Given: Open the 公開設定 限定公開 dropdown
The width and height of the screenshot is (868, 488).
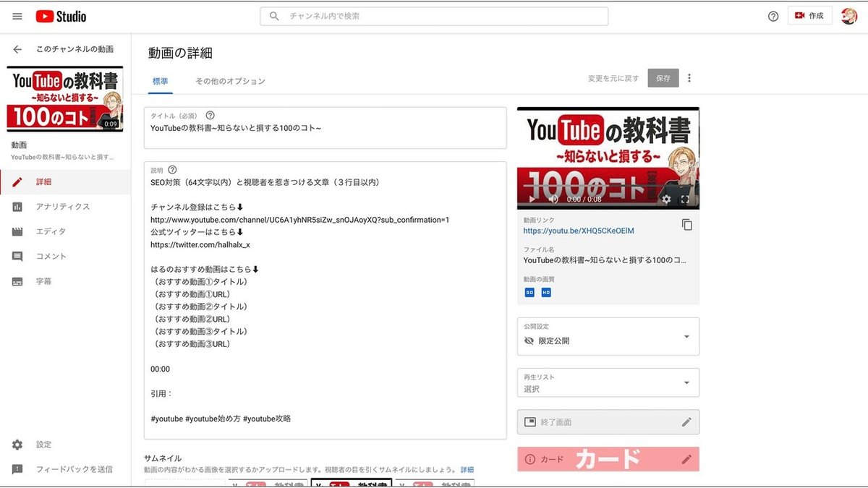Looking at the screenshot, I should click(608, 337).
